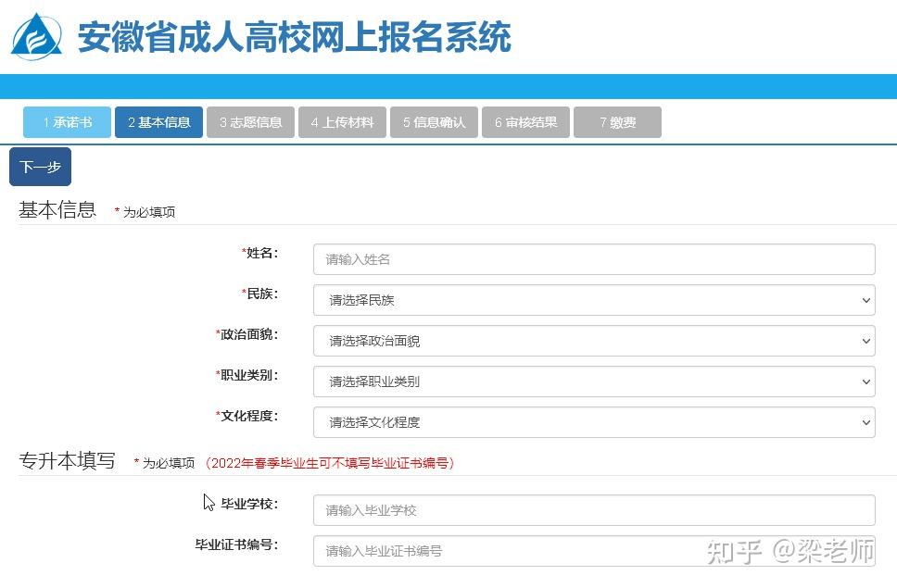Select step 2 基本信息 tab
This screenshot has height=588, width=897.
coord(159,122)
